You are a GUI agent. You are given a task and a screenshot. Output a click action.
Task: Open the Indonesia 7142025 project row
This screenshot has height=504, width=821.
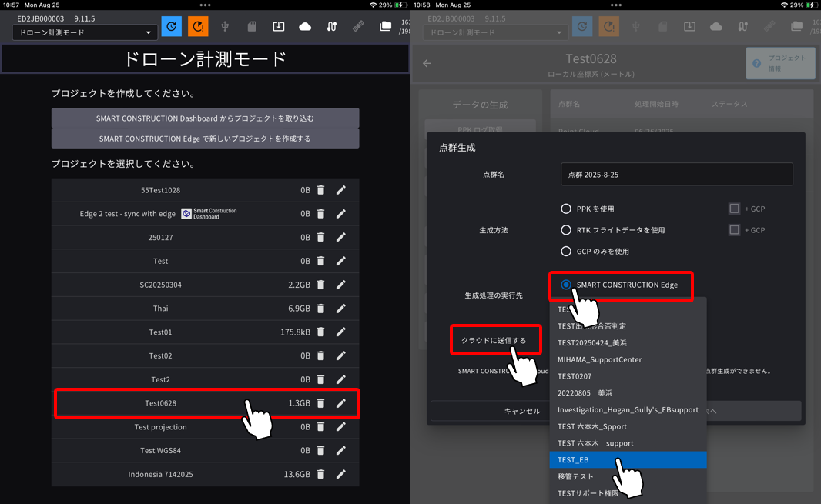[x=205, y=474]
